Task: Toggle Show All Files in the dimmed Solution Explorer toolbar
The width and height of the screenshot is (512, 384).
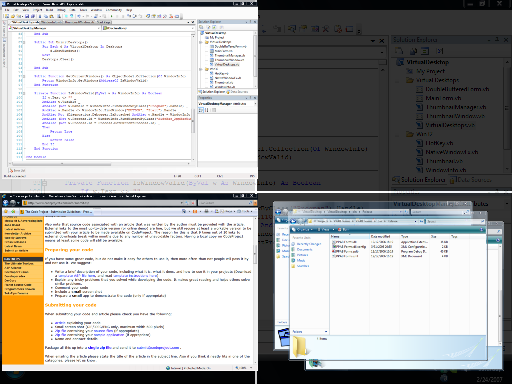Action: 414,51
